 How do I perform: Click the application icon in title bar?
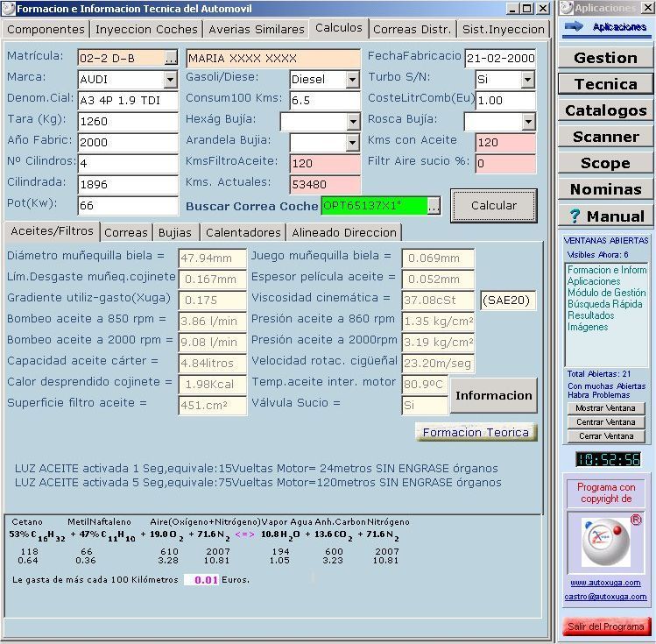tap(9, 9)
